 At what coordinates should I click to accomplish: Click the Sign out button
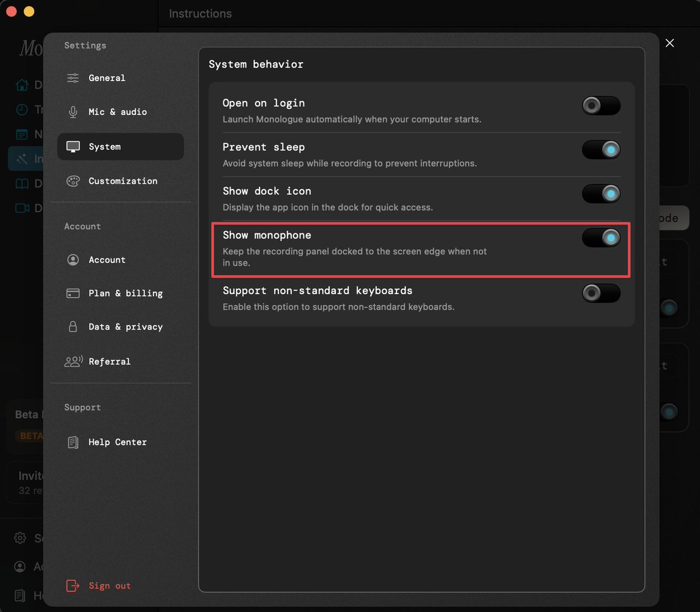pyautogui.click(x=99, y=586)
